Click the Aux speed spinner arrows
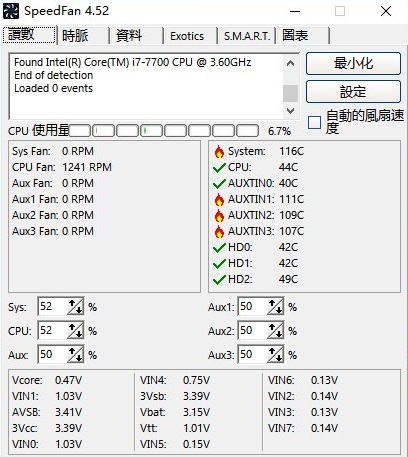Image resolution: width=408 pixels, height=457 pixels. point(76,354)
